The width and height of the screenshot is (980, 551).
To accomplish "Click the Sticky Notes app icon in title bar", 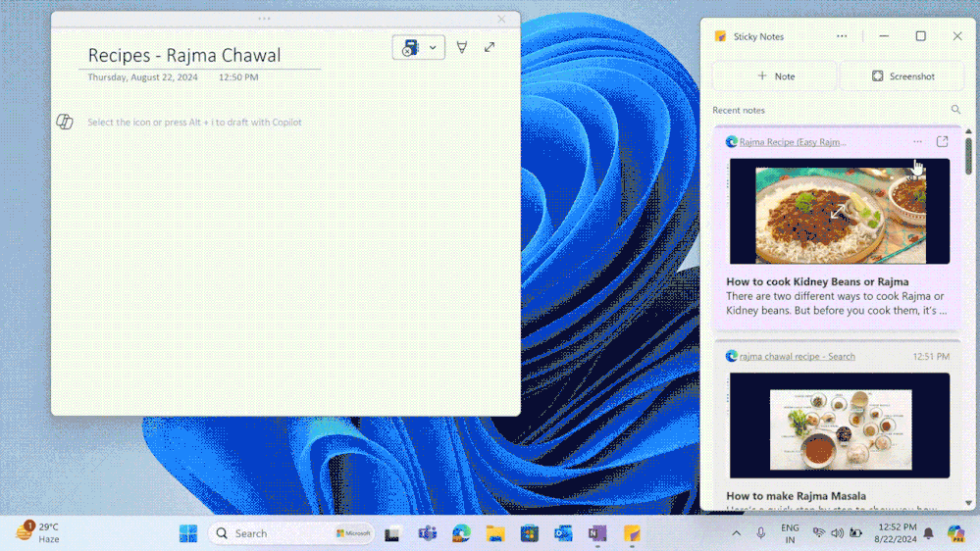I will (x=721, y=36).
